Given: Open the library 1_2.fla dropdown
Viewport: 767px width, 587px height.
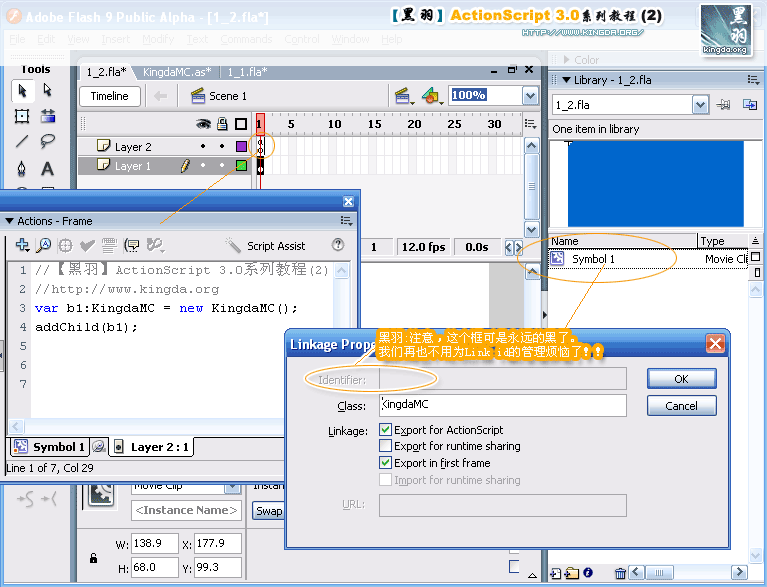Looking at the screenshot, I should click(x=700, y=105).
